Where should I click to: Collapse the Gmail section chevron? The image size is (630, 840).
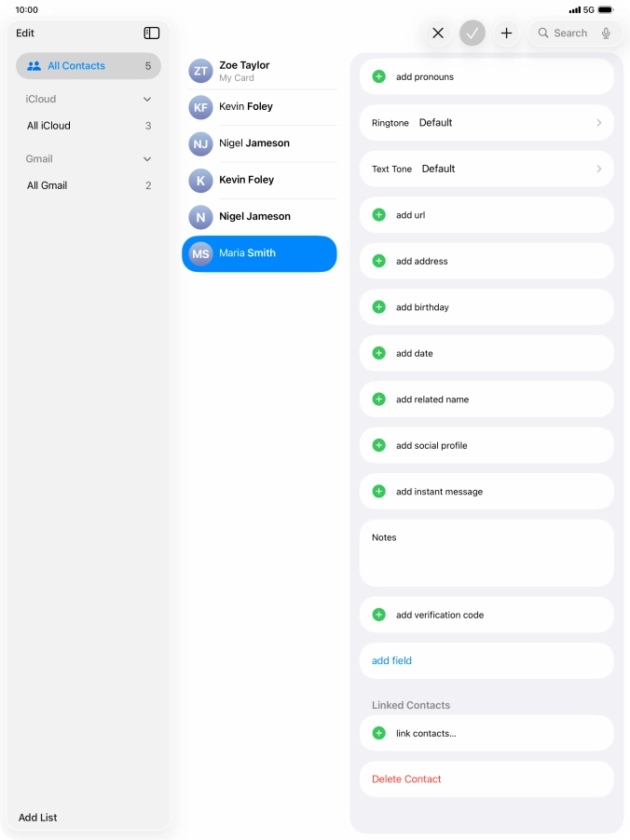[147, 159]
